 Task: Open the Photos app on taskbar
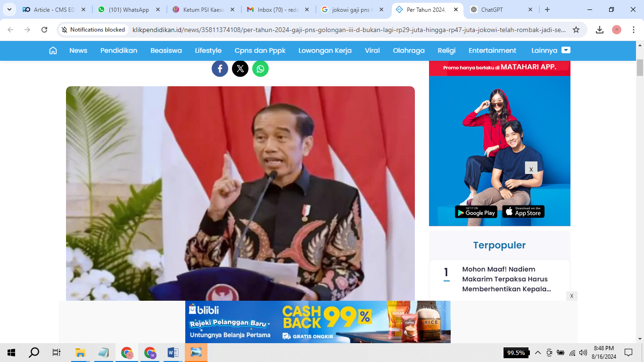click(196, 353)
